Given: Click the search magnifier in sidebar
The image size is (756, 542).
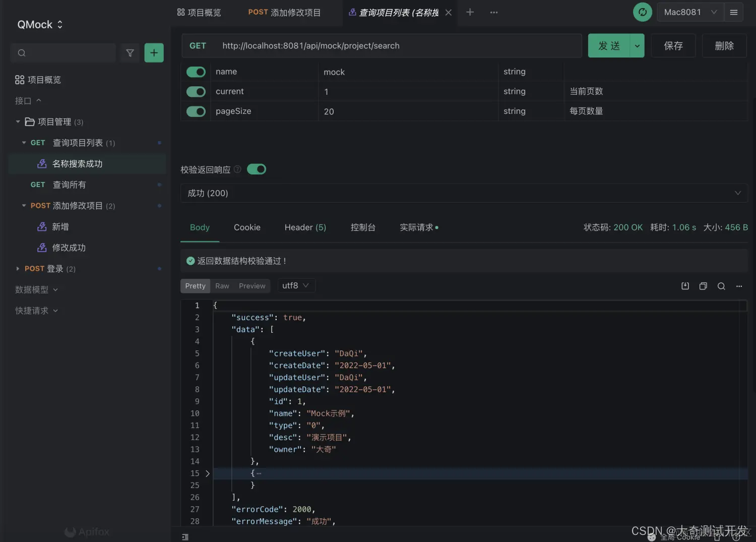Looking at the screenshot, I should [22, 53].
